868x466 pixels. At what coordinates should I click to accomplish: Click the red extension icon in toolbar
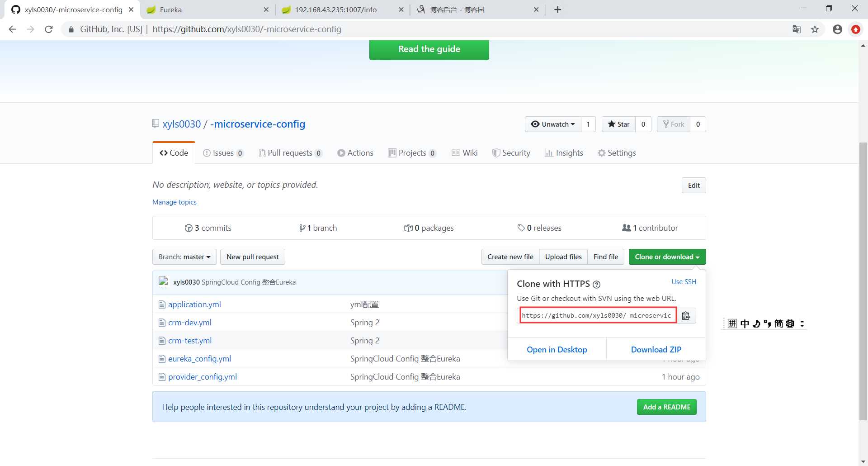[855, 29]
